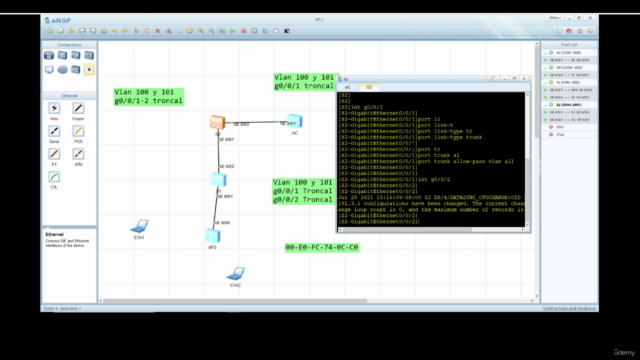Click the S2 switch on canvas

pos(218,122)
